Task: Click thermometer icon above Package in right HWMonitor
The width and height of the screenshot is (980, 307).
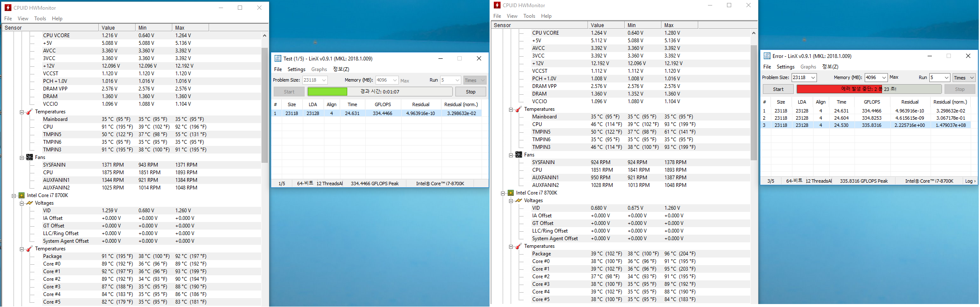Action: click(519, 246)
